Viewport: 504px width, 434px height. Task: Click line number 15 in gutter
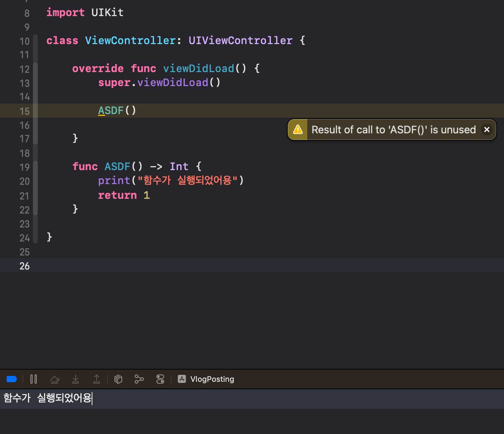click(x=24, y=111)
